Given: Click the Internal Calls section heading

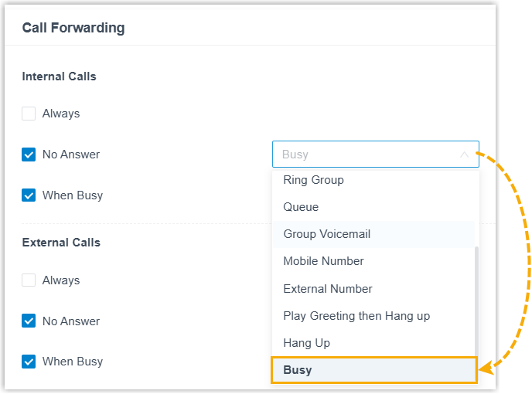Looking at the screenshot, I should click(59, 76).
